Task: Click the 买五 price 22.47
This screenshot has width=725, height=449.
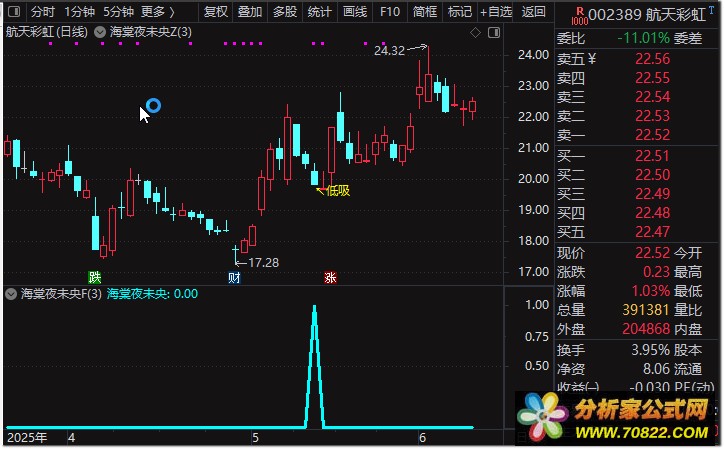Action: (x=652, y=232)
